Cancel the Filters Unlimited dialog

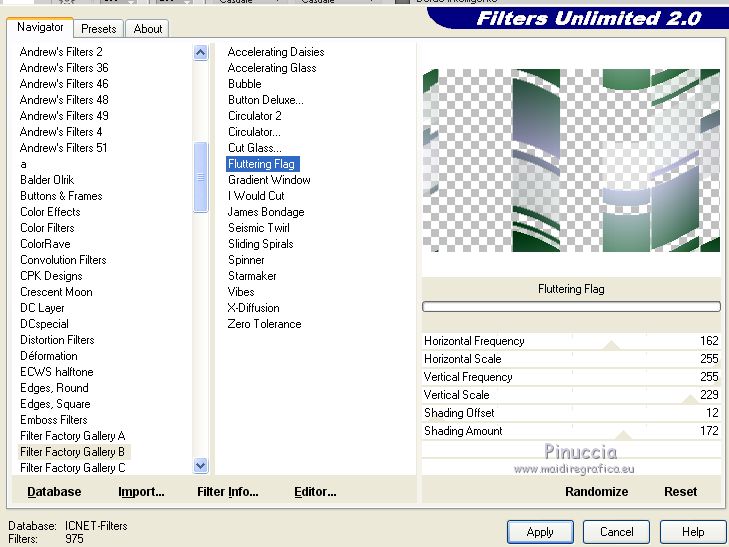click(x=616, y=532)
